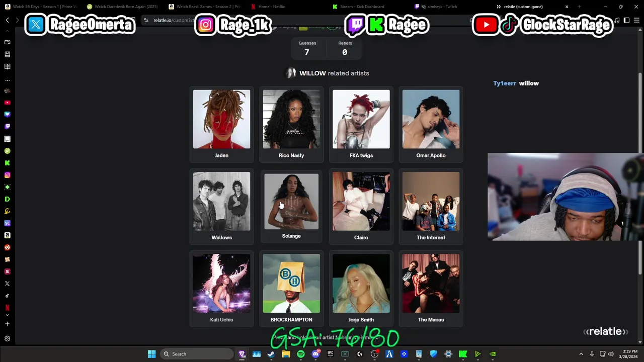Open sidebar settings gear icon

coord(7,339)
